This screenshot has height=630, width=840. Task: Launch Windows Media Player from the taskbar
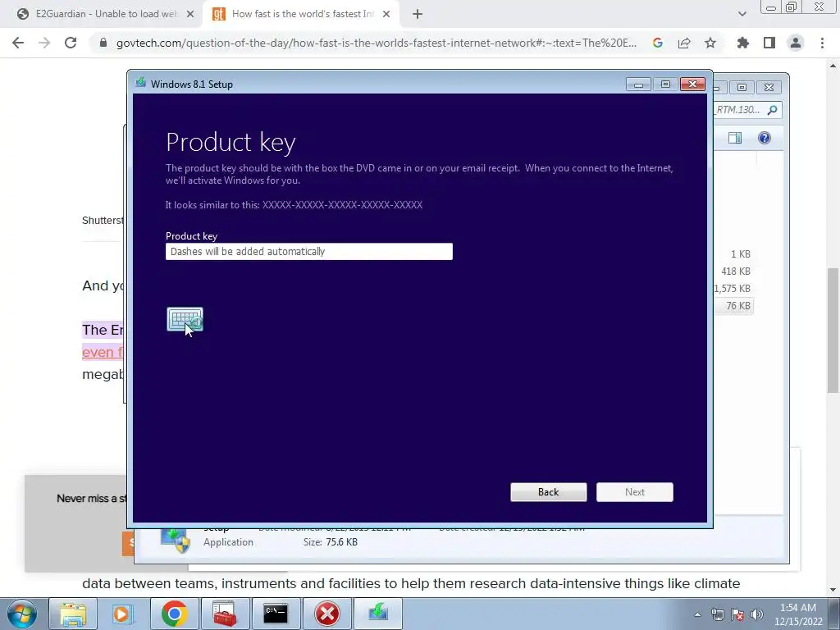pos(123,614)
